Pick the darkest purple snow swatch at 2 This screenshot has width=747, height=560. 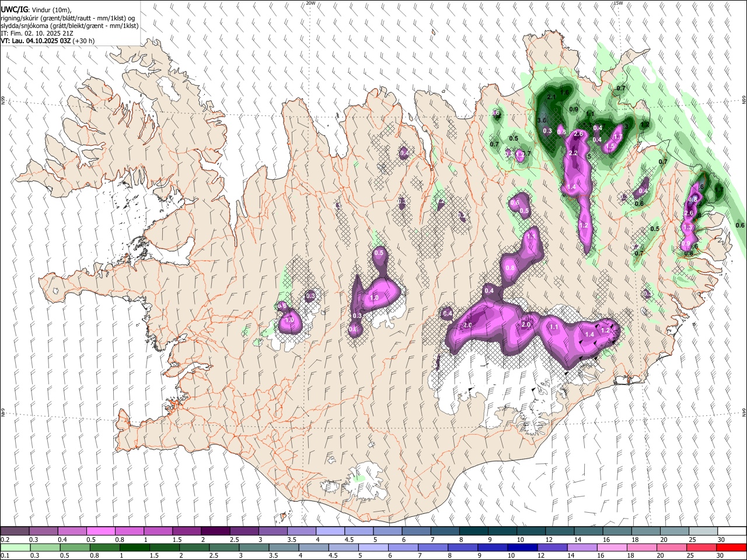pyautogui.click(x=215, y=531)
